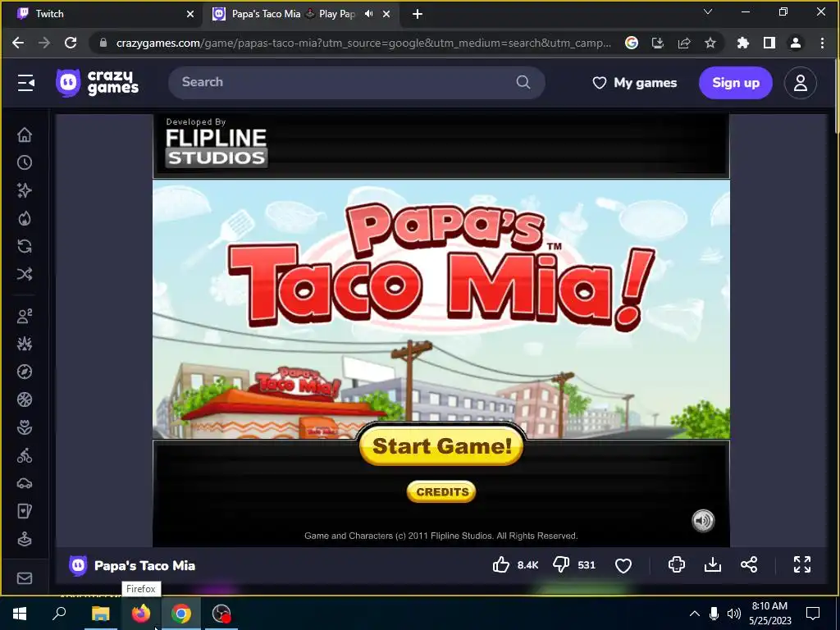Start the Papa's Taco Mia game

441,445
